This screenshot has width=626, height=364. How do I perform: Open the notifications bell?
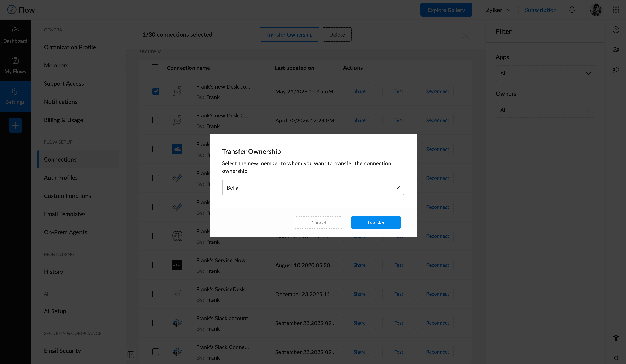tap(572, 10)
